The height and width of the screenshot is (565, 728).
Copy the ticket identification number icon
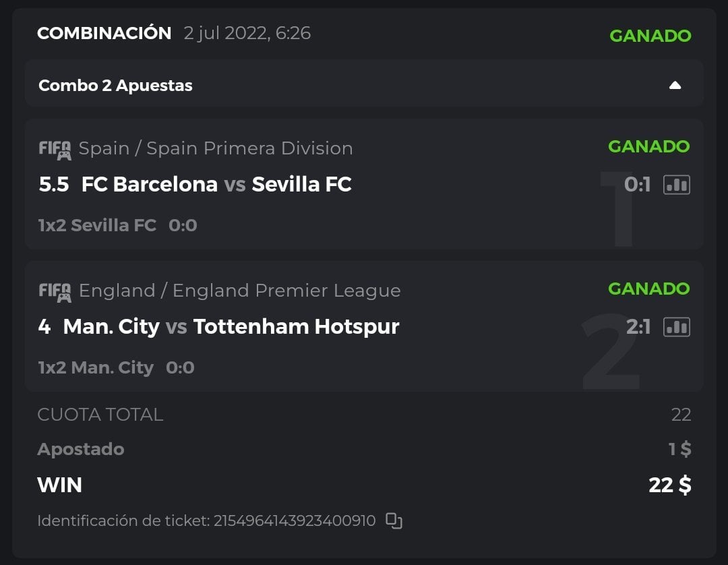point(394,521)
